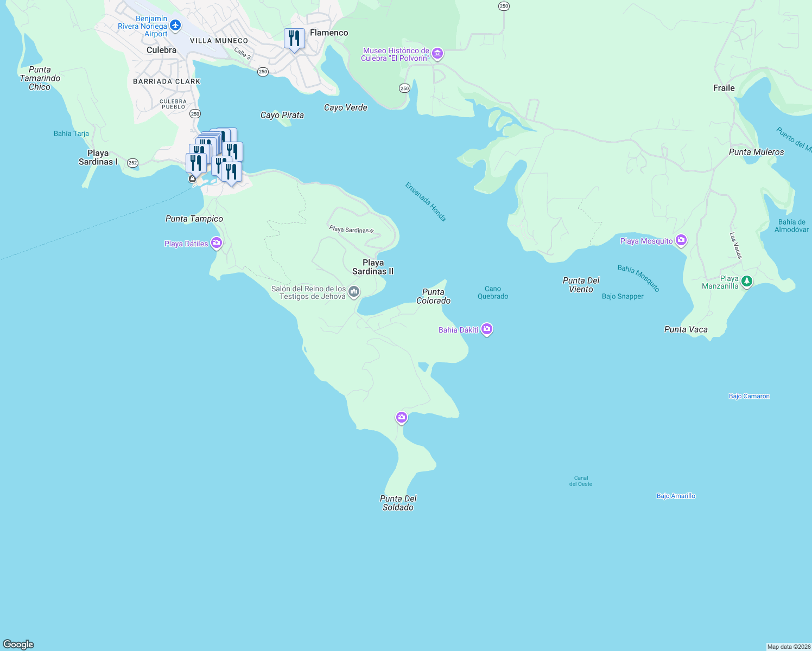Select the Benjamín Rivera Noriega Airport icon
Image resolution: width=812 pixels, height=651 pixels.
pos(175,25)
